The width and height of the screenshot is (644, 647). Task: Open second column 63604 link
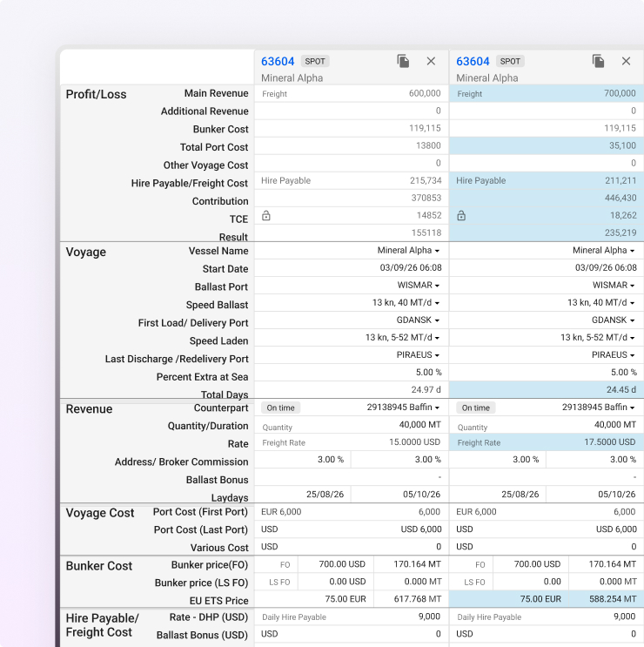click(473, 62)
